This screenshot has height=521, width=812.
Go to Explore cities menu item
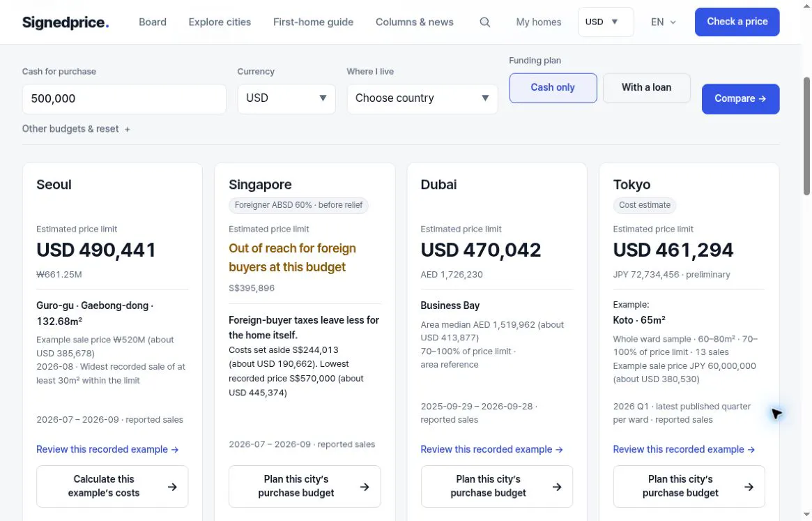click(220, 22)
